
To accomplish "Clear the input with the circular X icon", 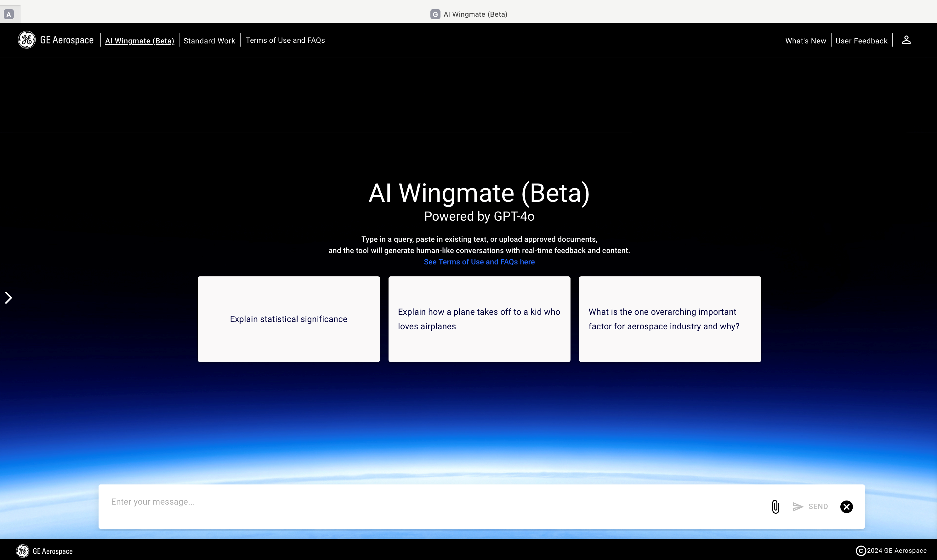I will click(846, 506).
